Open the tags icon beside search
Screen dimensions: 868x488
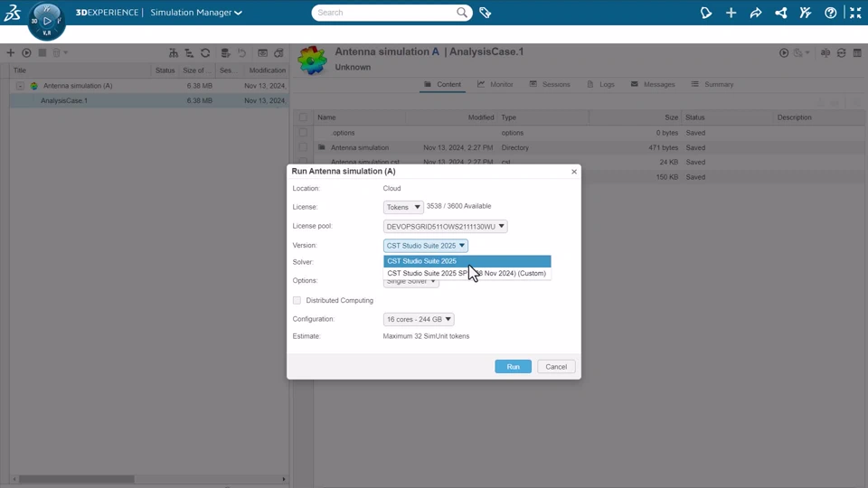485,12
